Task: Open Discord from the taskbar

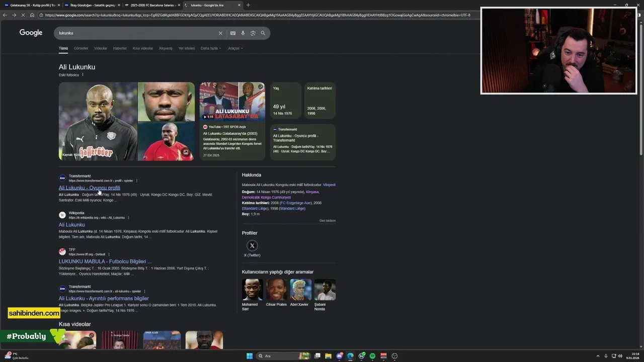Action: pyautogui.click(x=340, y=356)
